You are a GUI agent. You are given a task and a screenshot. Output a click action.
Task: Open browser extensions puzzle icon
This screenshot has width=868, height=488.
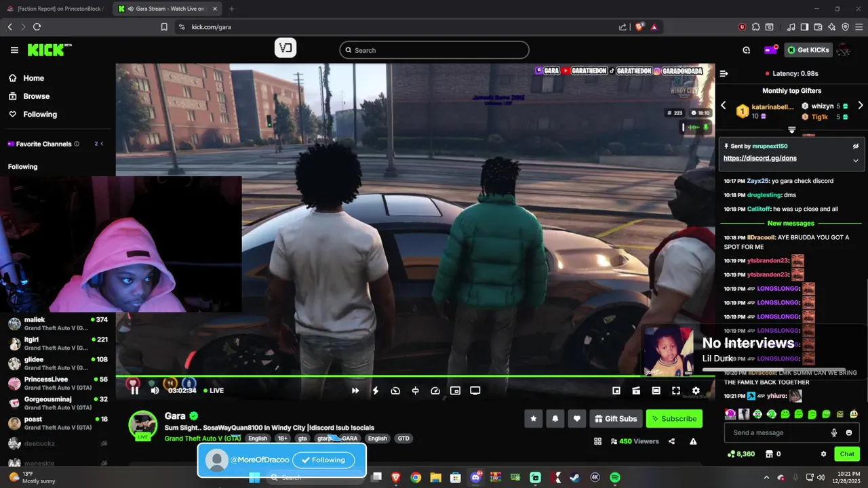point(755,27)
